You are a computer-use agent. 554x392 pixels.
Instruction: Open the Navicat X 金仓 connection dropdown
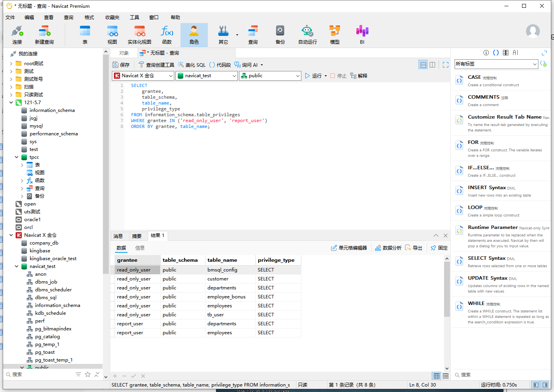pyautogui.click(x=143, y=76)
